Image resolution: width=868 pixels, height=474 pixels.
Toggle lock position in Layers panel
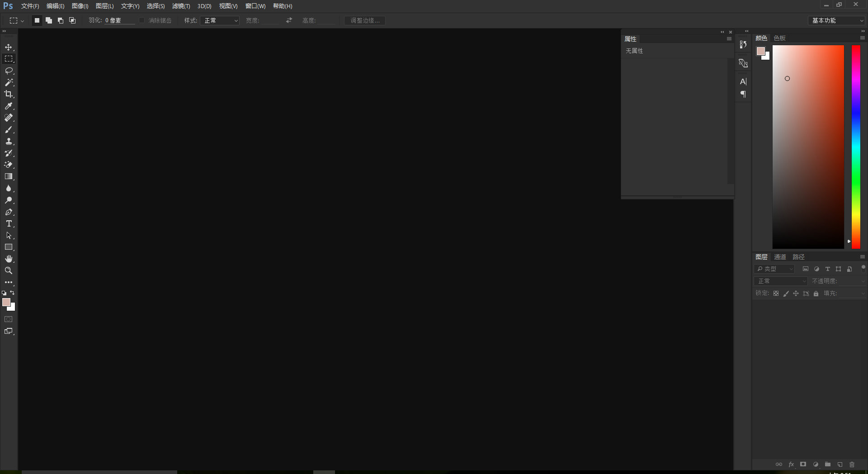click(796, 294)
